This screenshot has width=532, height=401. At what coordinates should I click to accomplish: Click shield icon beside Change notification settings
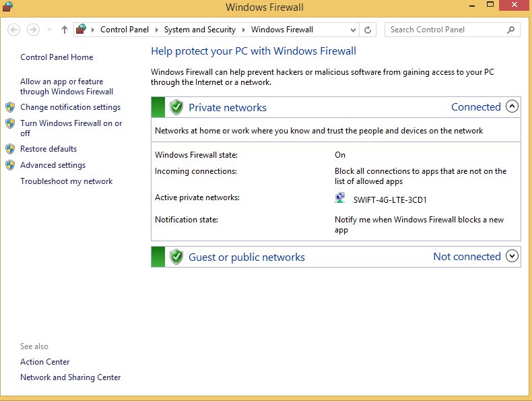click(x=10, y=107)
